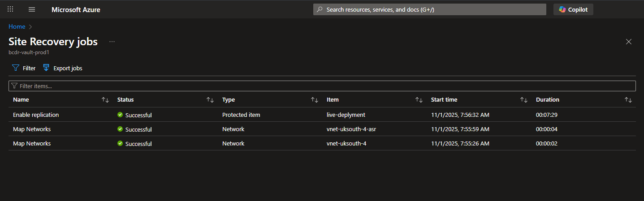The image size is (644, 201).
Task: Click the Filter funnel icon
Action: [x=16, y=68]
